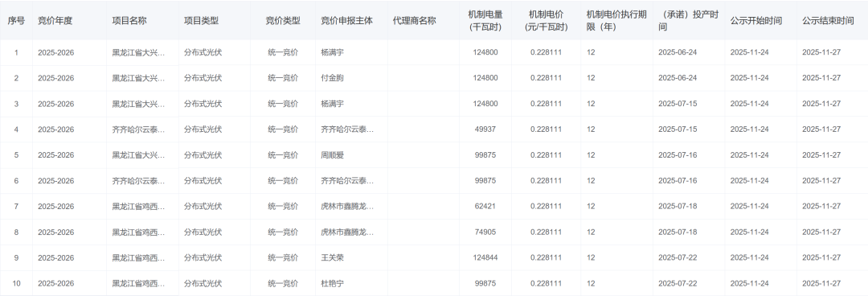The height and width of the screenshot is (296, 868).
Task: Click sequence number 7 cell
Action: pos(16,206)
